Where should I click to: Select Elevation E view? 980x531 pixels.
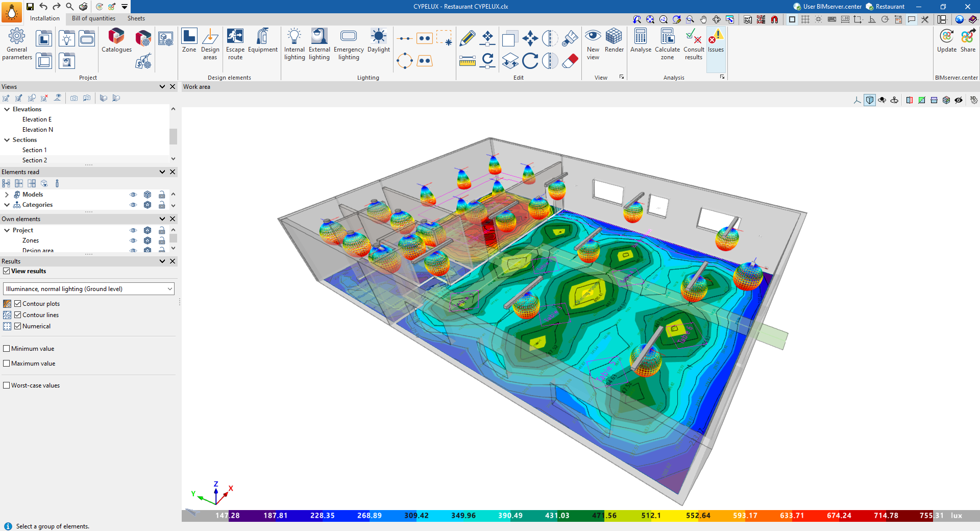coord(37,119)
